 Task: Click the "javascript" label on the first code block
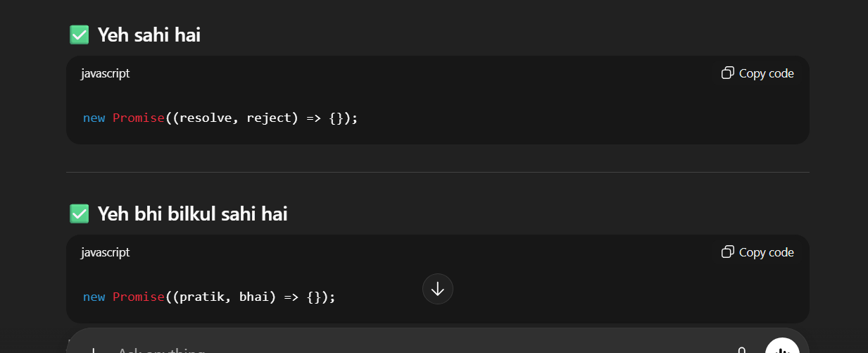click(105, 73)
